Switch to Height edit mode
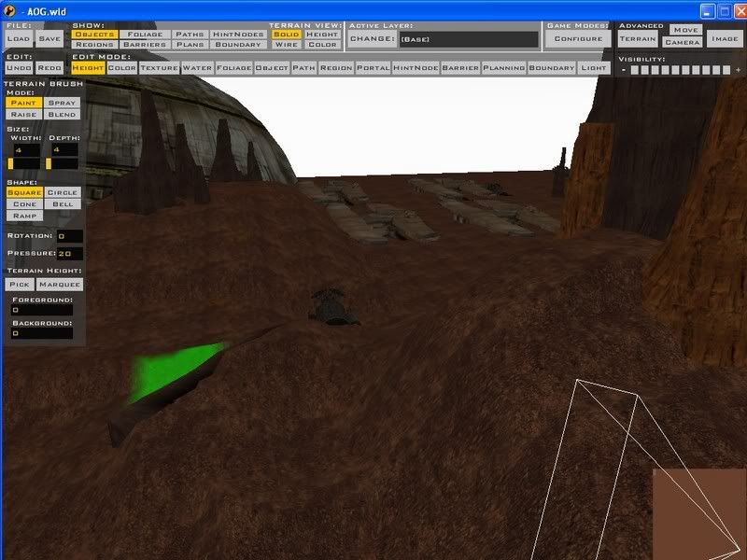The height and width of the screenshot is (560, 747). (x=88, y=68)
